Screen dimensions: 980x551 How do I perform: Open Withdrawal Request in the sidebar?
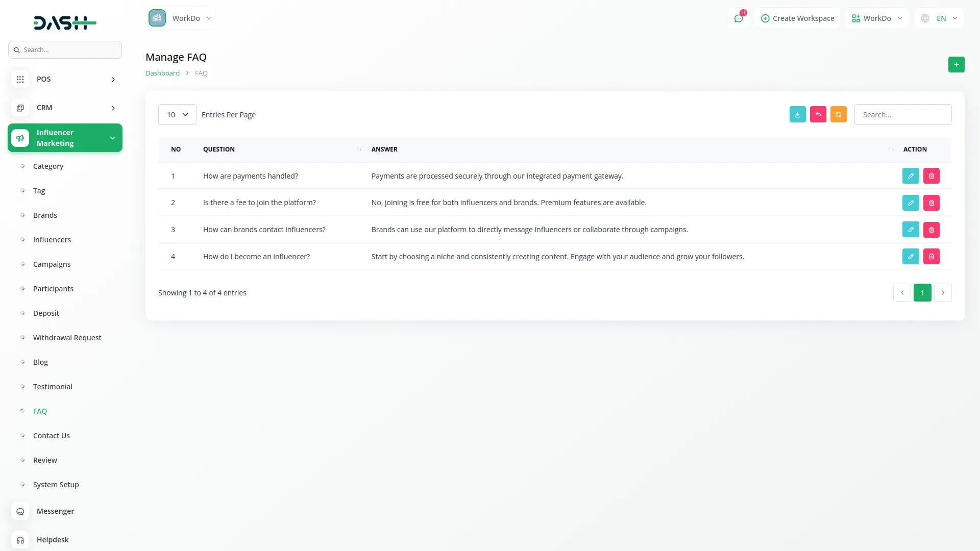coord(67,337)
